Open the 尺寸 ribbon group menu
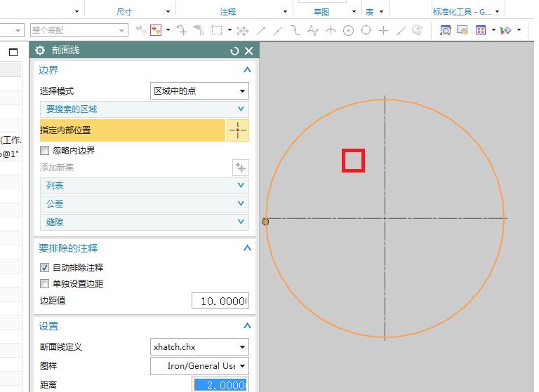 tap(168, 12)
